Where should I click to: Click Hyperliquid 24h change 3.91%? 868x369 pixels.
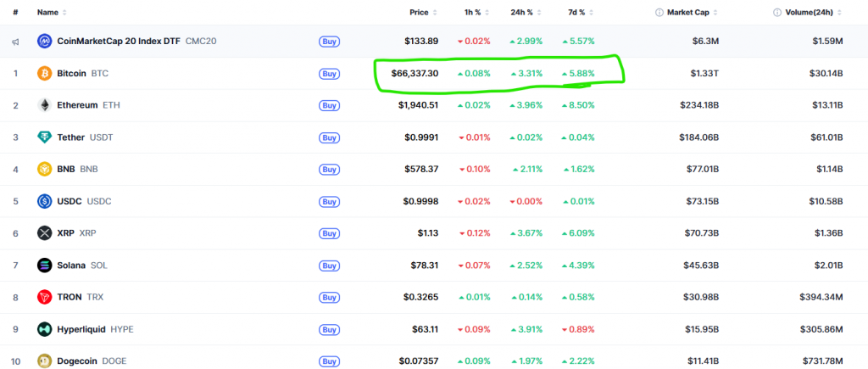click(526, 330)
